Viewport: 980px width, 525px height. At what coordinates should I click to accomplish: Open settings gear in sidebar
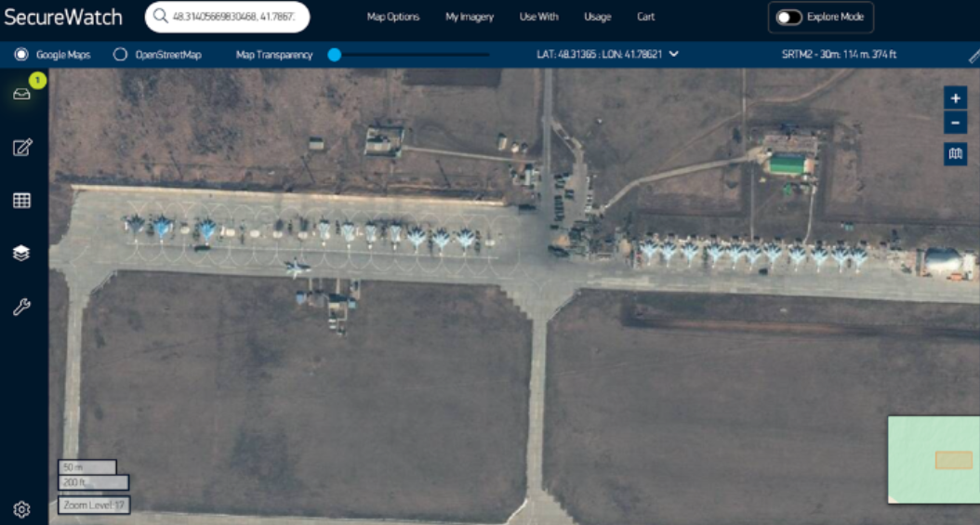point(21,508)
